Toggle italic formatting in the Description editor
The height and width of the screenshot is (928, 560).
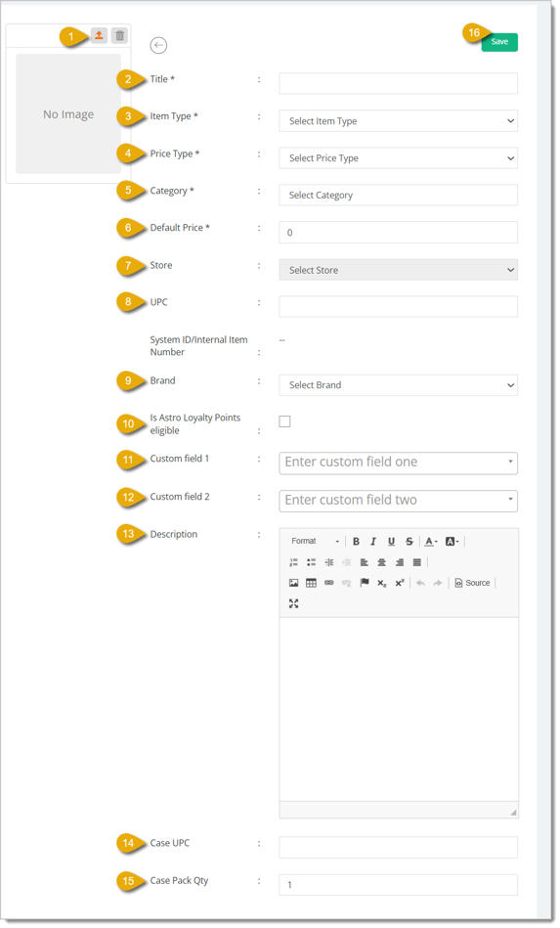(373, 542)
